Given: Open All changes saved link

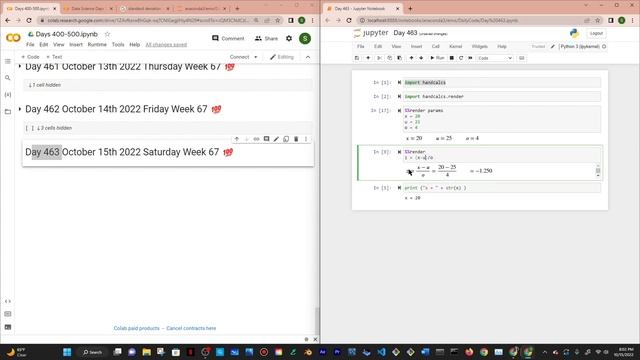Looking at the screenshot, I should (x=166, y=44).
